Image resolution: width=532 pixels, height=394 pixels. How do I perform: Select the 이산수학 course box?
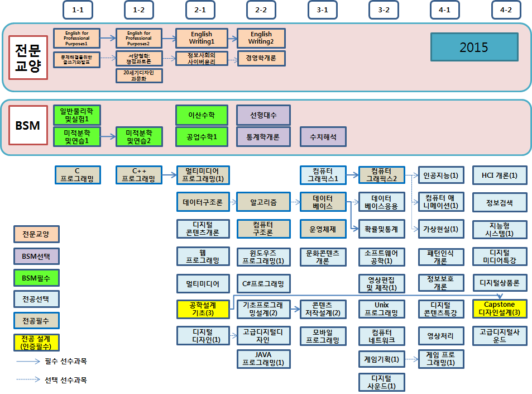coord(203,115)
